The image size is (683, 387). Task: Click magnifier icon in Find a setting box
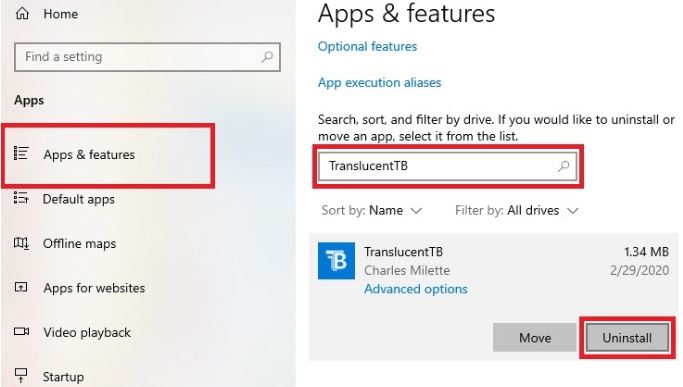pyautogui.click(x=267, y=57)
